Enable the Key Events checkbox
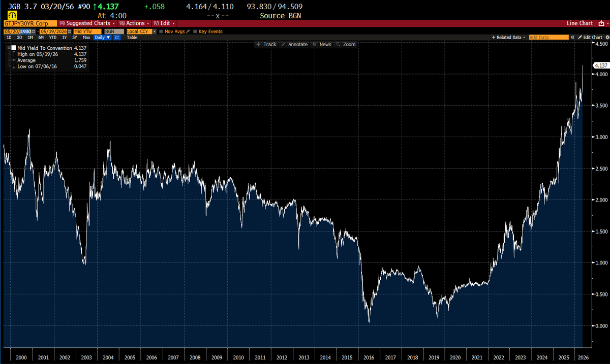This screenshot has width=610, height=364. 195,31
